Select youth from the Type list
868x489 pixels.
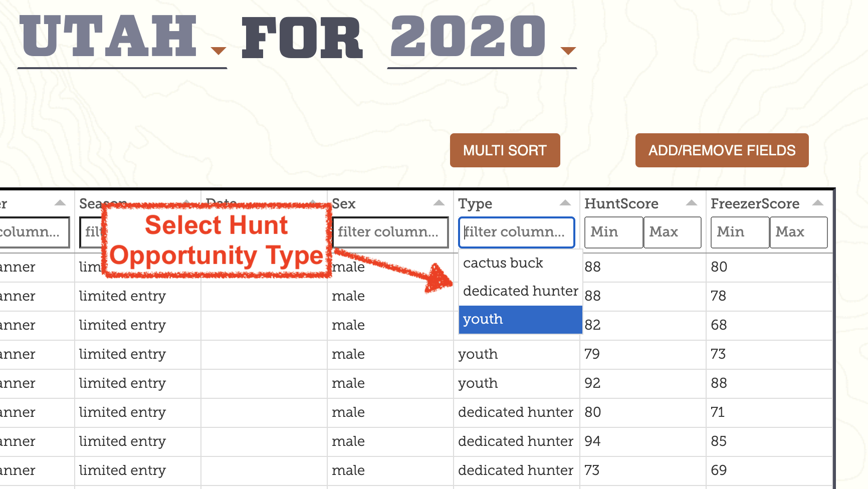click(520, 319)
